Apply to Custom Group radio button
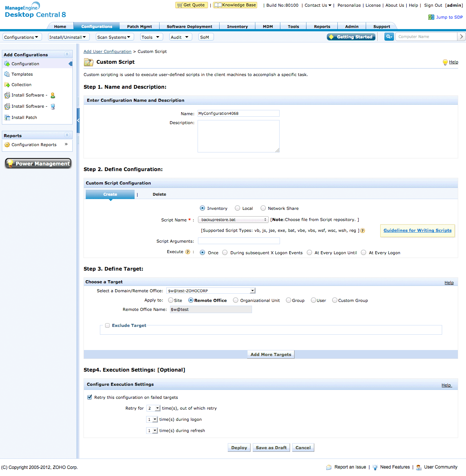Viewport: 466px width, 476px height. pos(335,300)
